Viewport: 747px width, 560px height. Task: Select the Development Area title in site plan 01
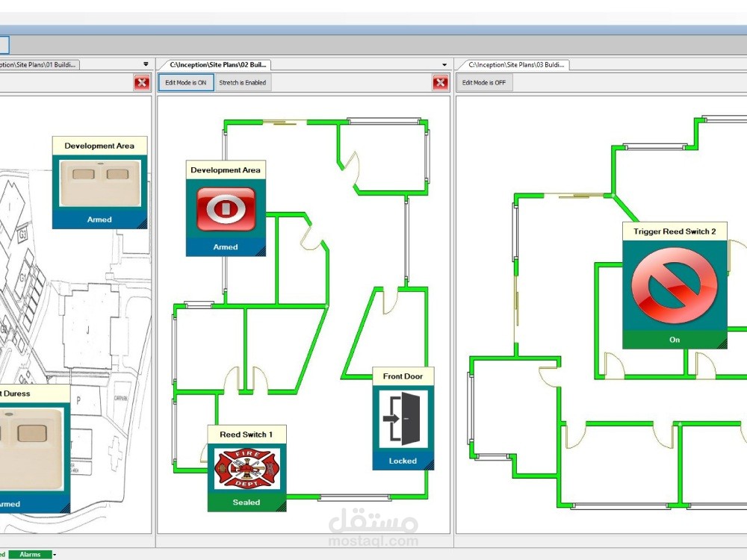click(x=99, y=146)
